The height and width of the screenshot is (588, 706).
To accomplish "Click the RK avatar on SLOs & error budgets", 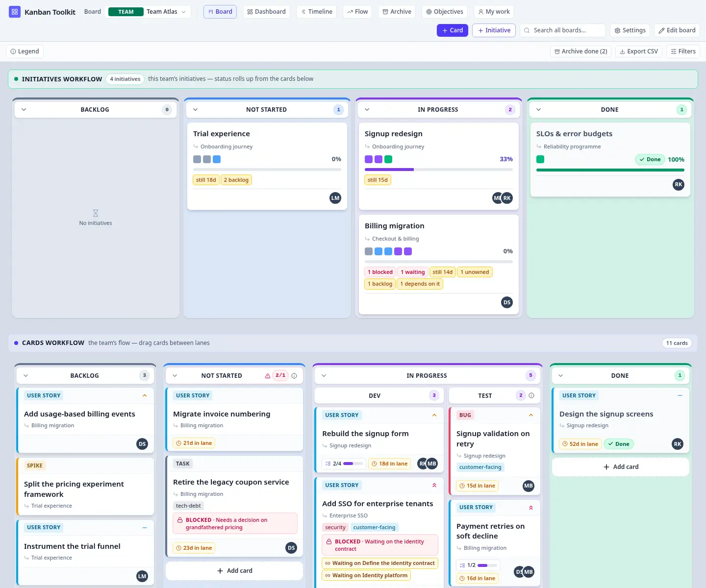I will (679, 185).
